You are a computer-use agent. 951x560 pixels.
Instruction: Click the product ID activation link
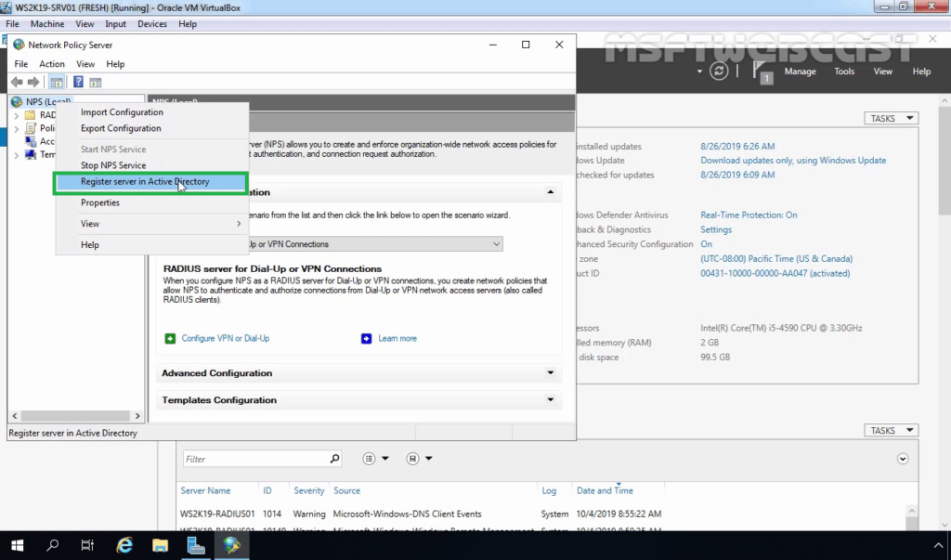coord(775,273)
